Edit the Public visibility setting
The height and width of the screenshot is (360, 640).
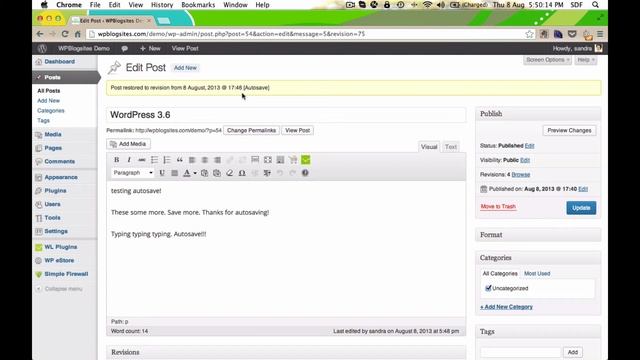tap(525, 160)
